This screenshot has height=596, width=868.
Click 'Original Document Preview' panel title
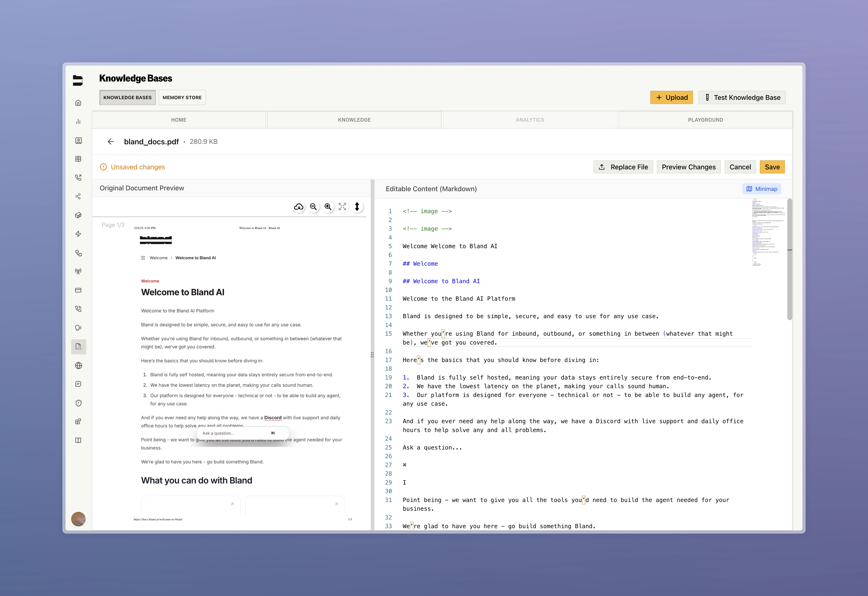142,188
